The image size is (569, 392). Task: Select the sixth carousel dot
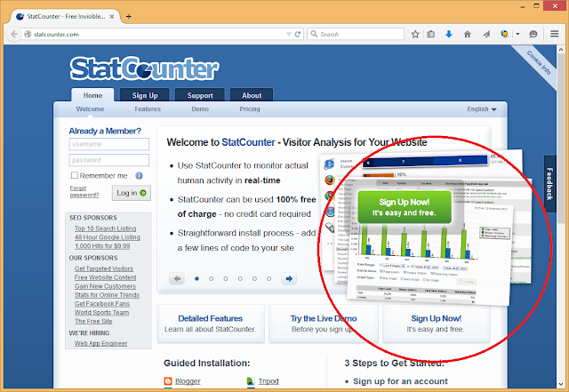click(x=268, y=279)
